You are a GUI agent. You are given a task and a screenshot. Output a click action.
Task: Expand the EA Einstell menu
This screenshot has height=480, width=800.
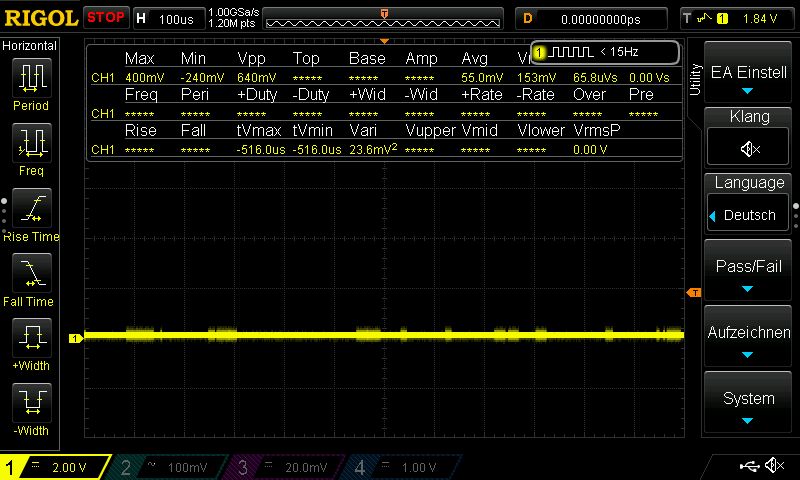click(749, 79)
